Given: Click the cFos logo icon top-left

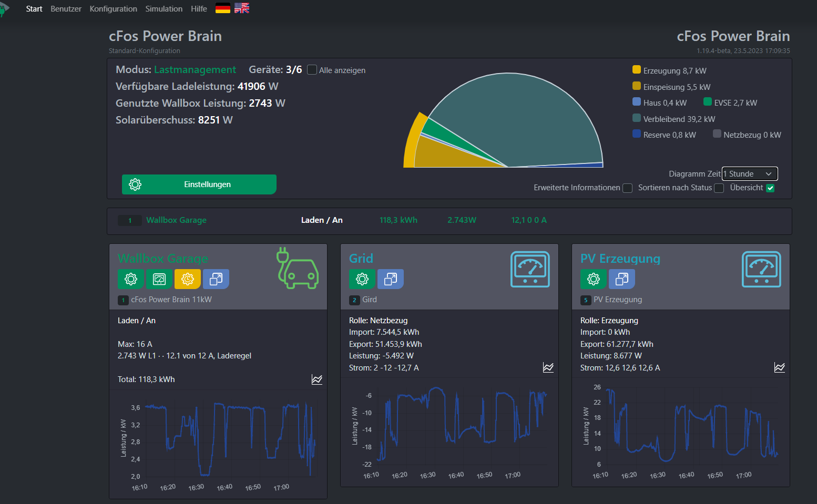Looking at the screenshot, I should coord(4,9).
